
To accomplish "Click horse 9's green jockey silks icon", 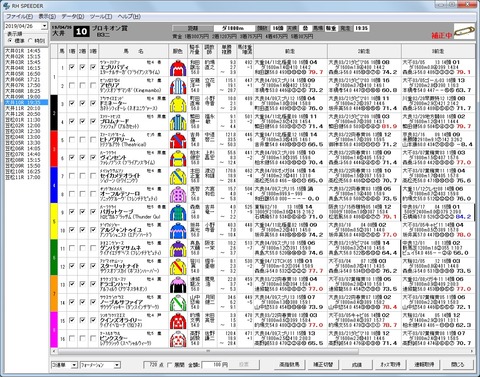I will 178,212.
